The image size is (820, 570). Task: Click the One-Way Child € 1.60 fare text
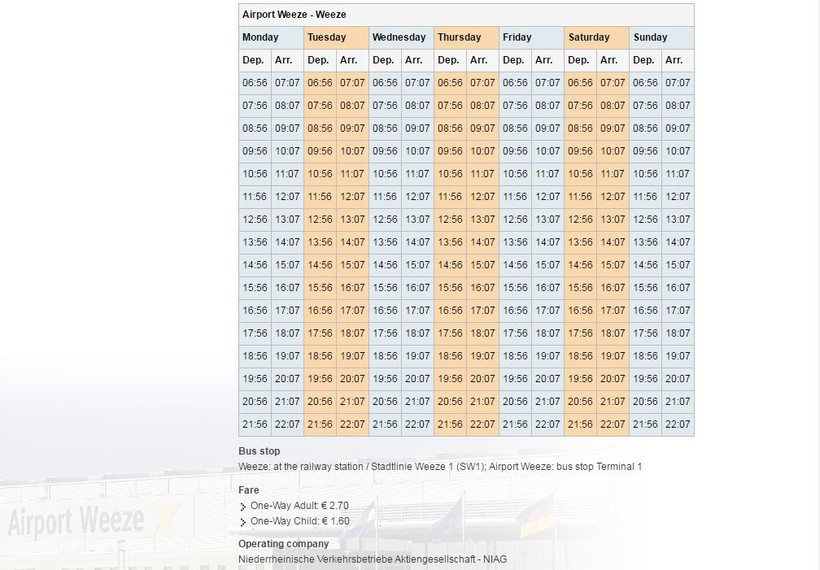pos(299,521)
